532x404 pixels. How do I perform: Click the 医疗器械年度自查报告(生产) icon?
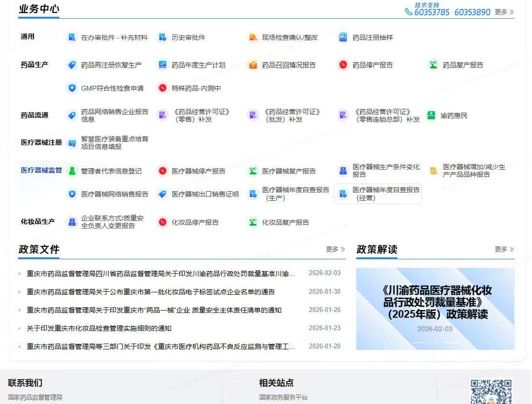253,194
